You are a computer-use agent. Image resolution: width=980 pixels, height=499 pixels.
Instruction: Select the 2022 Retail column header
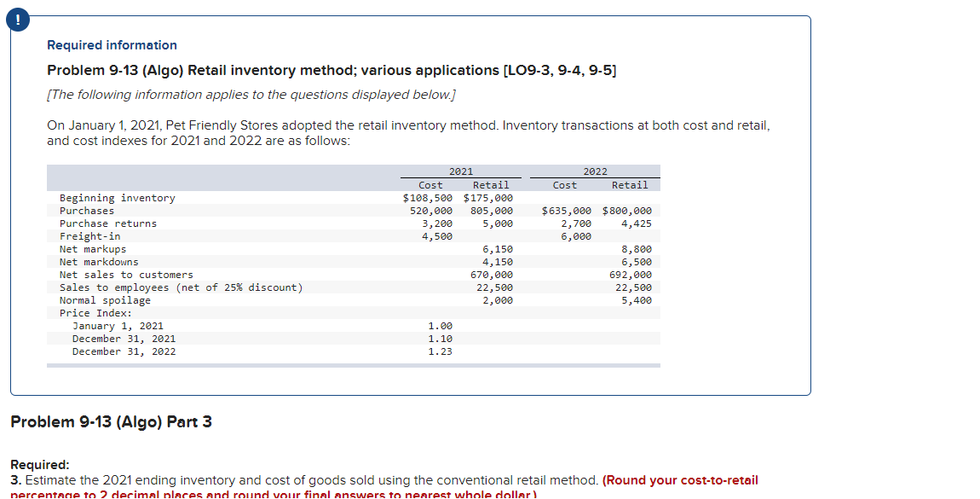pyautogui.click(x=632, y=184)
